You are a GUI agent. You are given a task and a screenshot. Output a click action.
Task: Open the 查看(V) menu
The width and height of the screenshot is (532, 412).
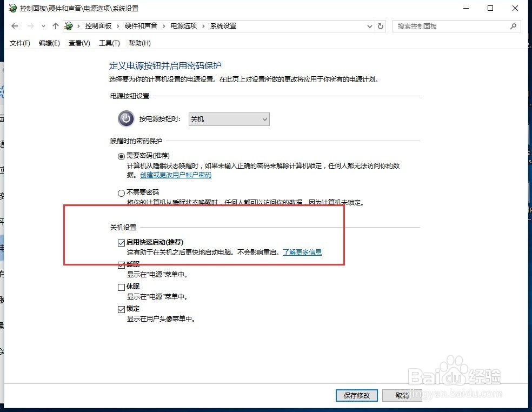[79, 43]
